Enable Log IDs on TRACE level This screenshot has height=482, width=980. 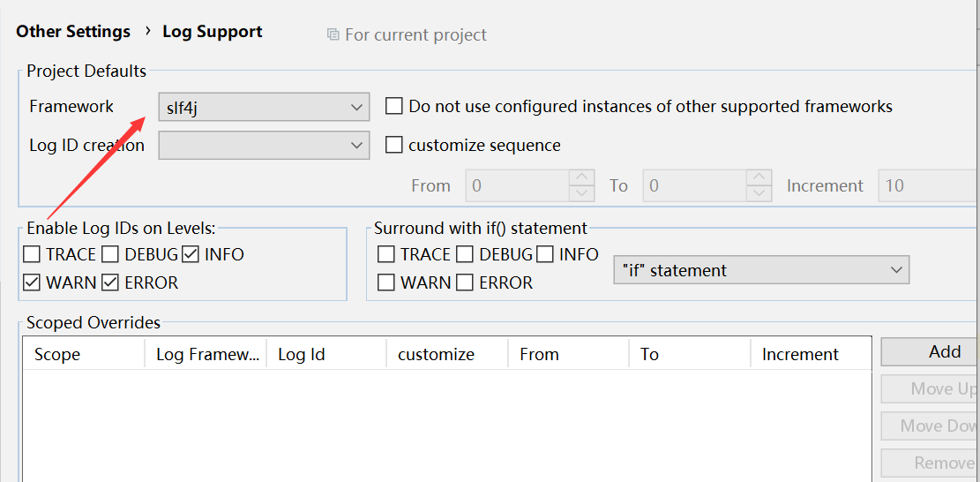pos(33,255)
